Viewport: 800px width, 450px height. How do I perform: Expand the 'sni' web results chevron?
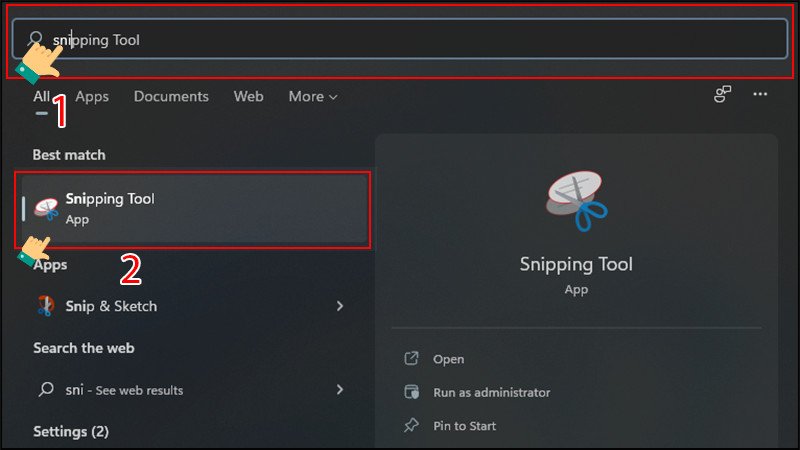click(340, 390)
